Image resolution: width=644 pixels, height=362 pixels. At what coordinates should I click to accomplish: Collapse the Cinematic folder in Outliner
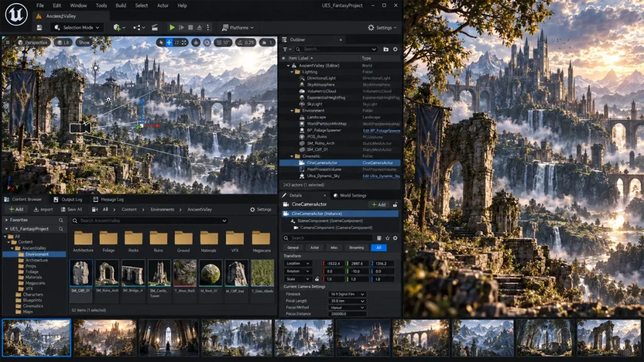pyautogui.click(x=292, y=156)
